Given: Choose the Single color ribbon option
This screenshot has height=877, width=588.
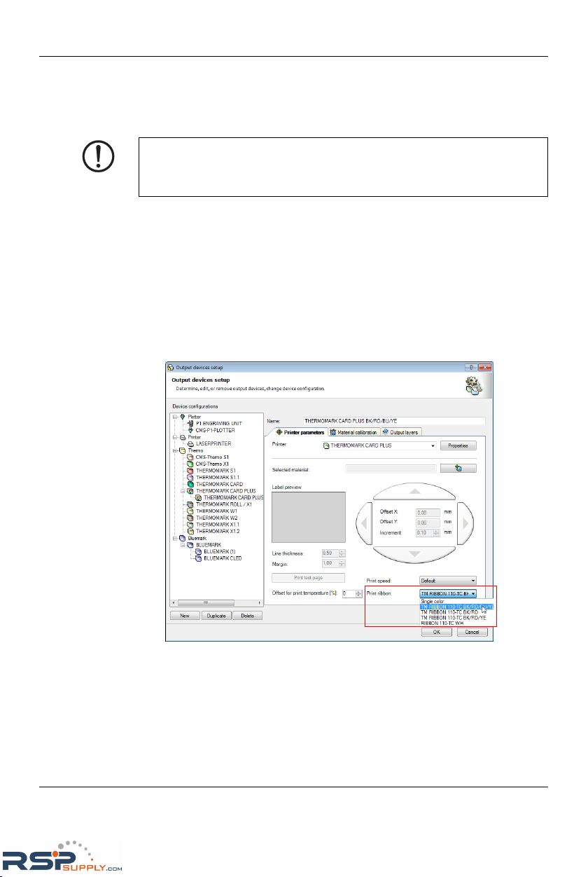Looking at the screenshot, I should [456, 600].
